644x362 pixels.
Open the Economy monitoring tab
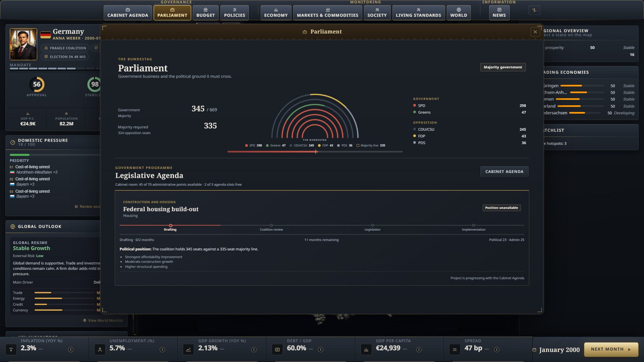click(x=276, y=13)
